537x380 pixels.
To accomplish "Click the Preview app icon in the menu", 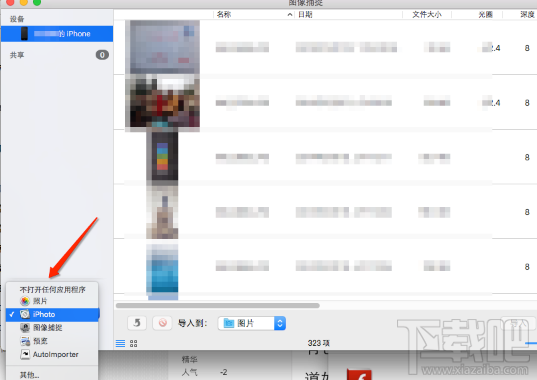I will [25, 341].
